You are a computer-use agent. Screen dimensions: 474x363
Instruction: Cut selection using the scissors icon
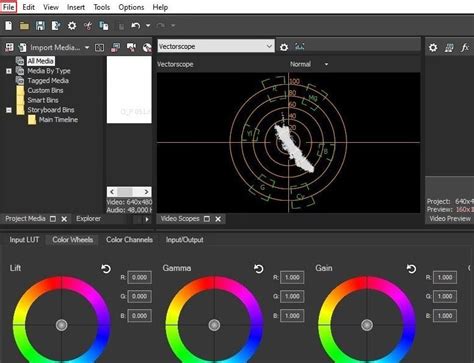coord(88,26)
